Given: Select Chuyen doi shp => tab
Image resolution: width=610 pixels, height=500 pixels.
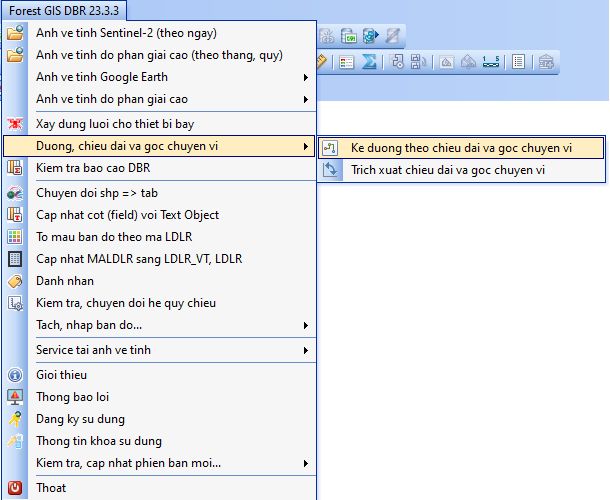Looking at the screenshot, I should point(96,193).
